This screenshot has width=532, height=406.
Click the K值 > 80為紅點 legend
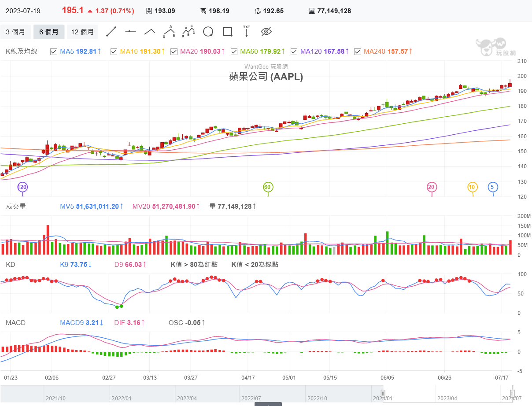click(x=194, y=265)
